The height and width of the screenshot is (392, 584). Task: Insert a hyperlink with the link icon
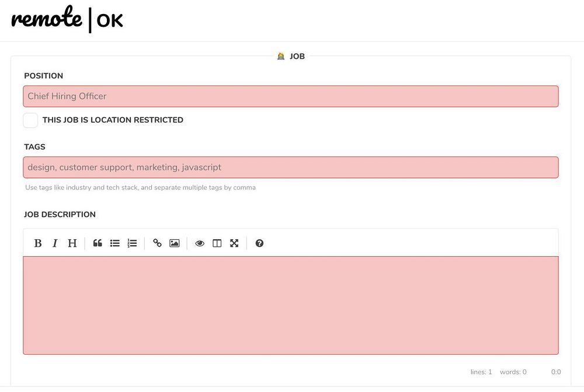point(157,243)
